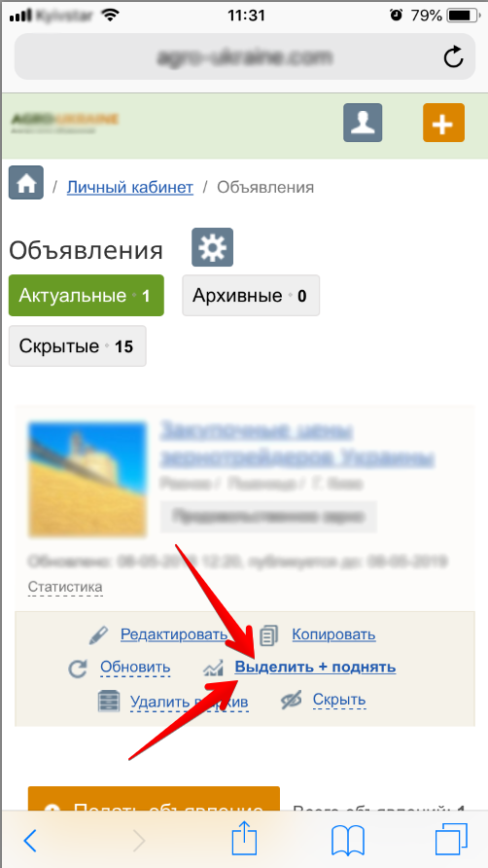Screen dimensions: 488x868
Task: Click the Обновить link
Action: (x=135, y=667)
